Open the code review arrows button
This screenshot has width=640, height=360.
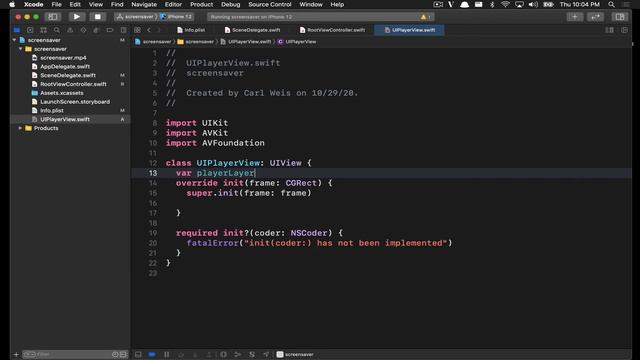[x=596, y=17]
